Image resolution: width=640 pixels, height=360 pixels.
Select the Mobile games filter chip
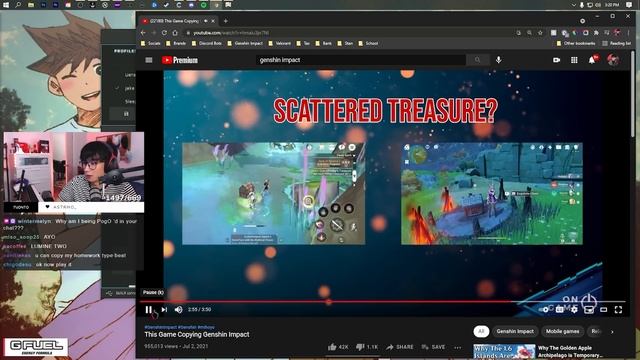pos(562,331)
